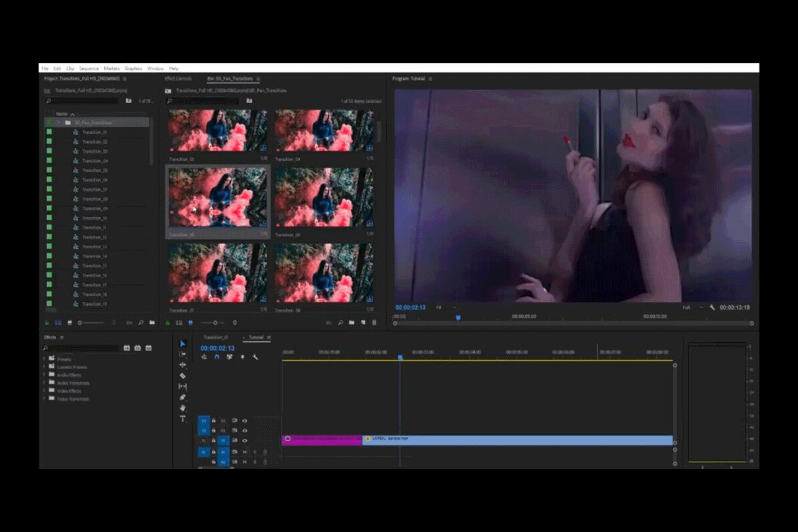Filter Effects by accelerated effects icon
The width and height of the screenshot is (798, 532).
tap(126, 348)
